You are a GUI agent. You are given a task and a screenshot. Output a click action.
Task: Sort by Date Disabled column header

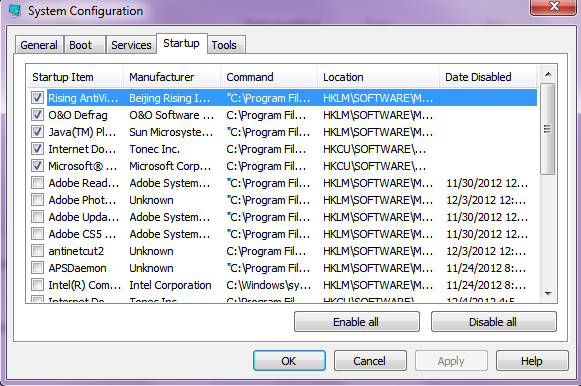[488, 77]
